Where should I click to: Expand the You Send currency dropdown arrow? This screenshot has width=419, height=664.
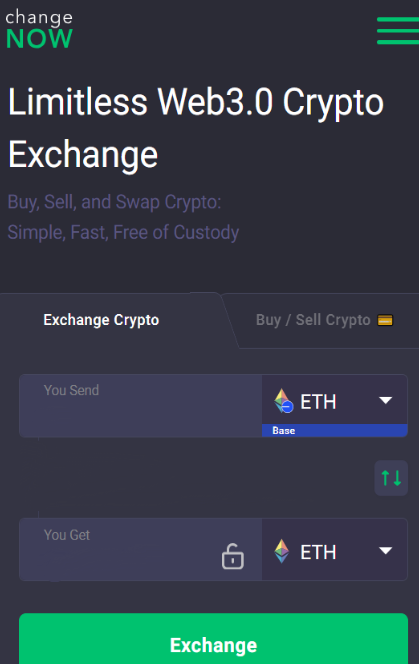pos(386,400)
